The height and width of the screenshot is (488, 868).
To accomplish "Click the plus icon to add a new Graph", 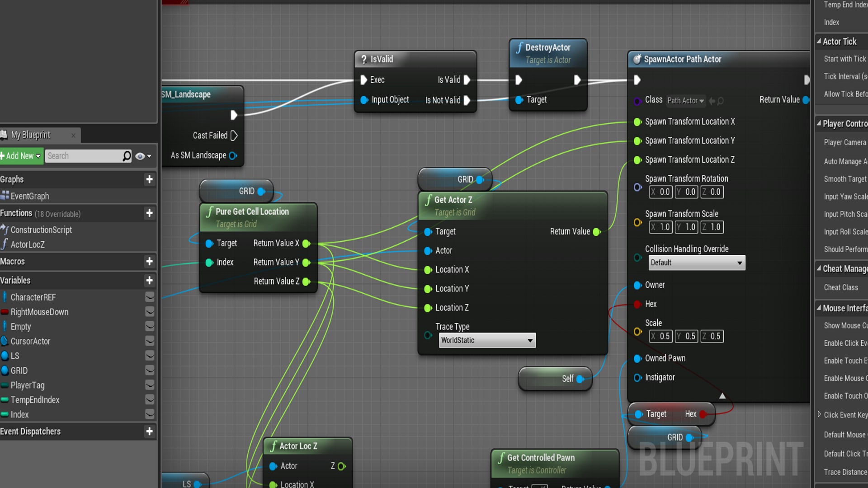I will (x=149, y=179).
